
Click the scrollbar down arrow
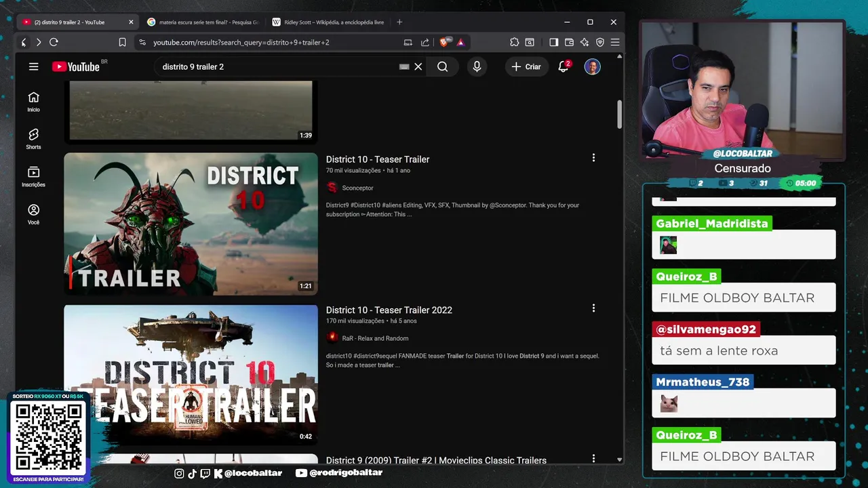tap(619, 460)
